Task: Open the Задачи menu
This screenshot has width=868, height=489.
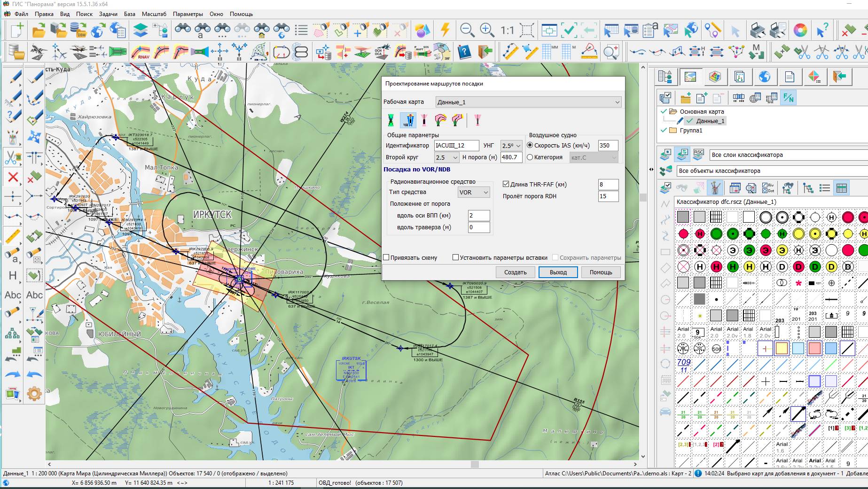Action: pos(108,14)
